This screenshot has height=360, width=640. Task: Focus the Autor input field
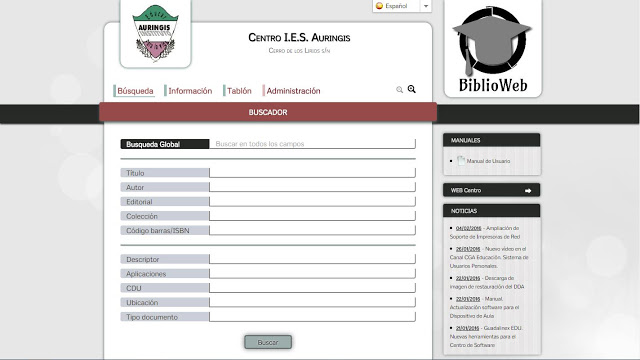point(312,187)
